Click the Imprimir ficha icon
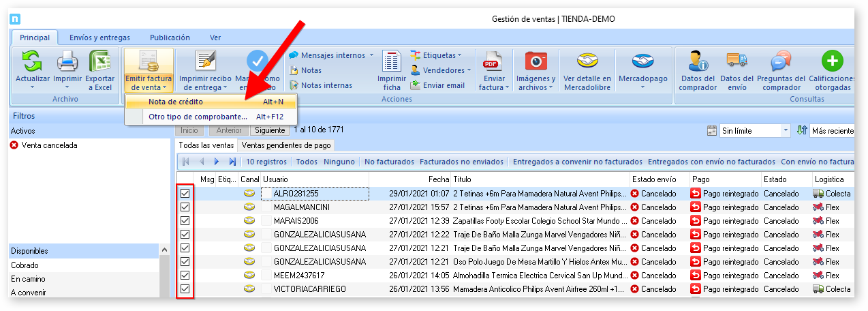 click(392, 62)
